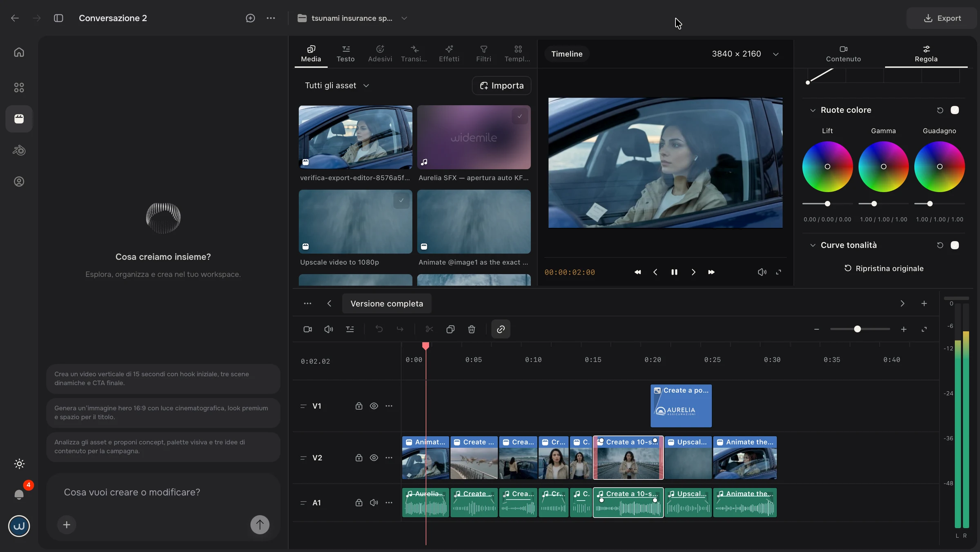Open the 3840 × 2160 resolution dropdown
The height and width of the screenshot is (552, 980).
745,54
